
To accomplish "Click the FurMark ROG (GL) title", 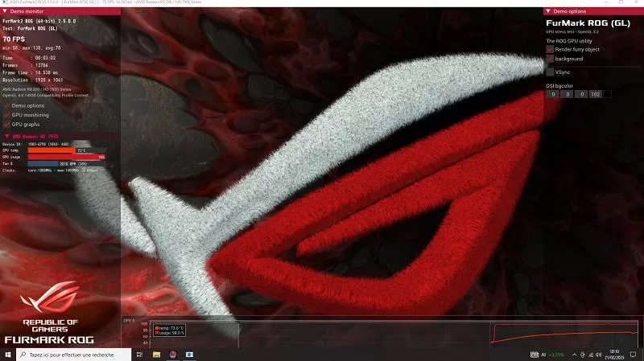I will [x=588, y=23].
